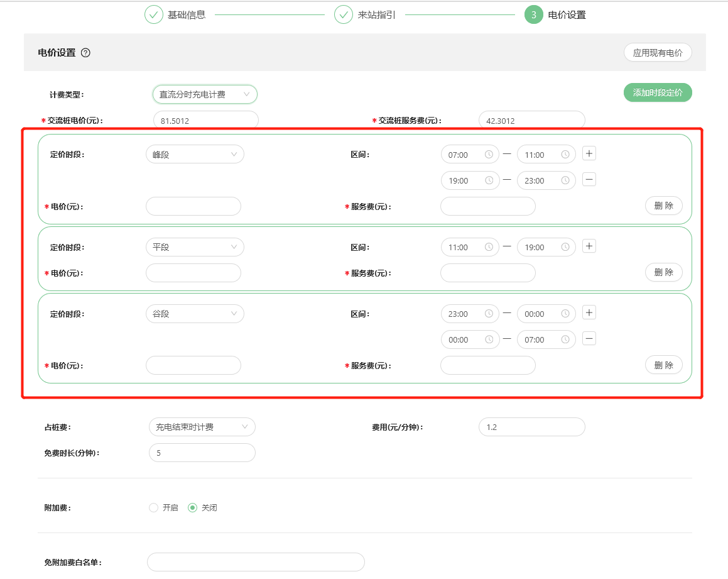The height and width of the screenshot is (579, 728).
Task: Open 峰段 定价时段 dropdown
Action: (x=195, y=155)
